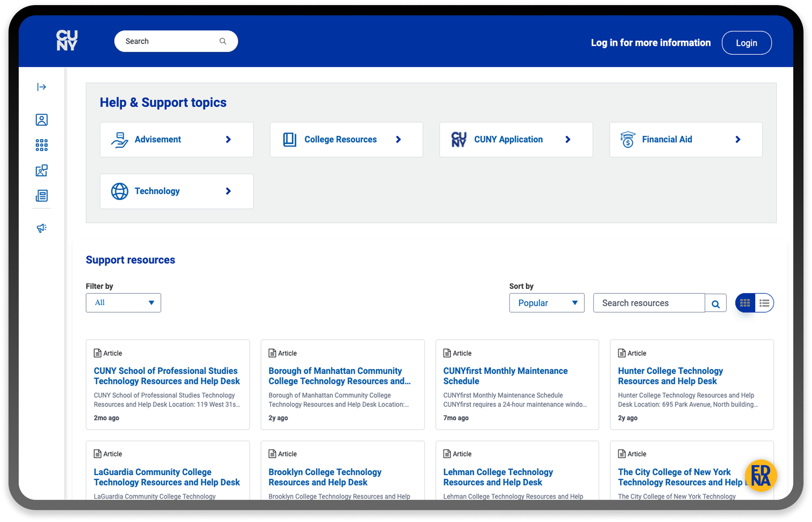Viewport: 812px width, 522px height.
Task: Click the Technology globe icon
Action: (x=120, y=191)
